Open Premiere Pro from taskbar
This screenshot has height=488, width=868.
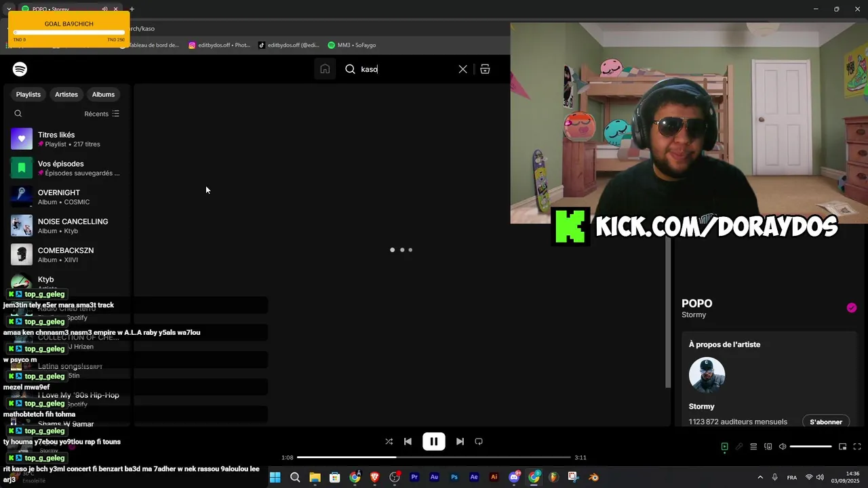(414, 477)
